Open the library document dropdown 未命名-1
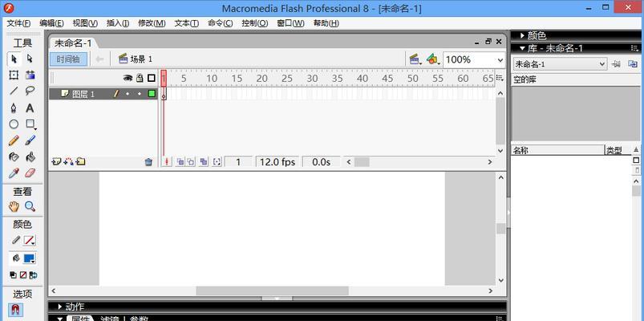 [x=561, y=63]
